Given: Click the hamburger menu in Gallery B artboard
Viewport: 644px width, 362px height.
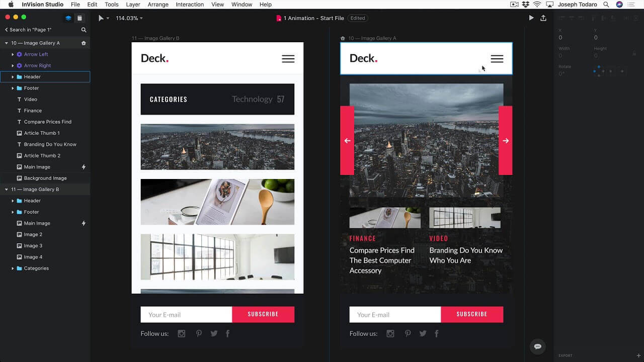Looking at the screenshot, I should (x=288, y=59).
